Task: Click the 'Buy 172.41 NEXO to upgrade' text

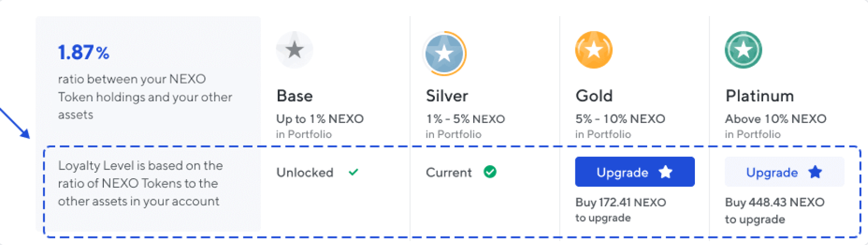Action: (x=621, y=210)
